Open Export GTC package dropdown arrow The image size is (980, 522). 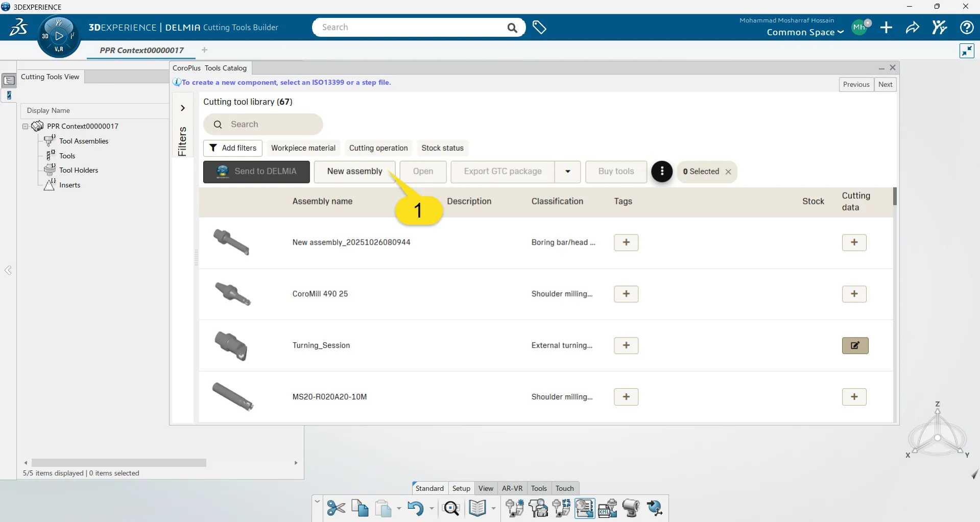coord(567,172)
